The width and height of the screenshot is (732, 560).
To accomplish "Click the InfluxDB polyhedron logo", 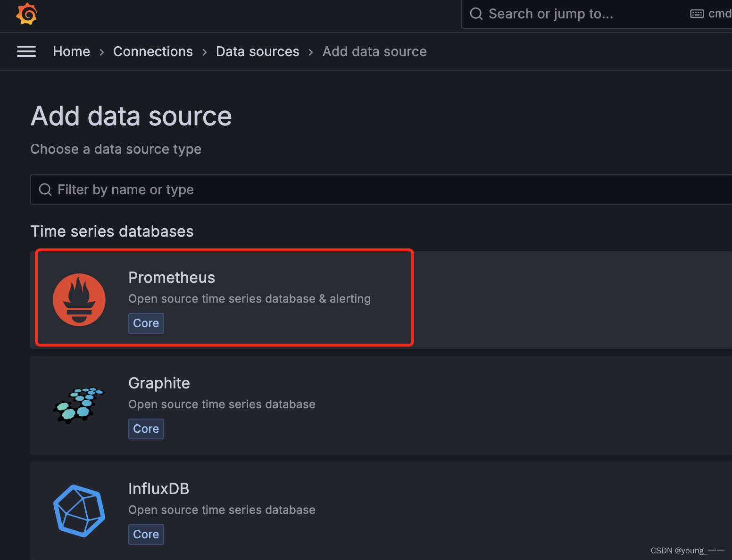I will (79, 511).
